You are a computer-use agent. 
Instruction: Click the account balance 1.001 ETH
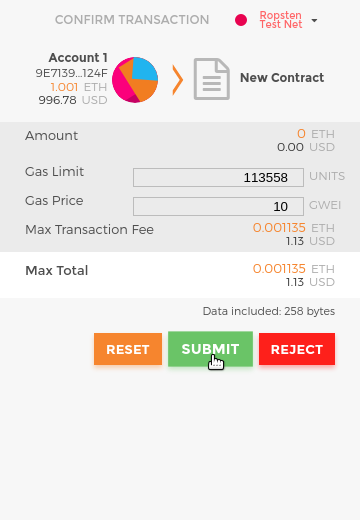[x=79, y=87]
